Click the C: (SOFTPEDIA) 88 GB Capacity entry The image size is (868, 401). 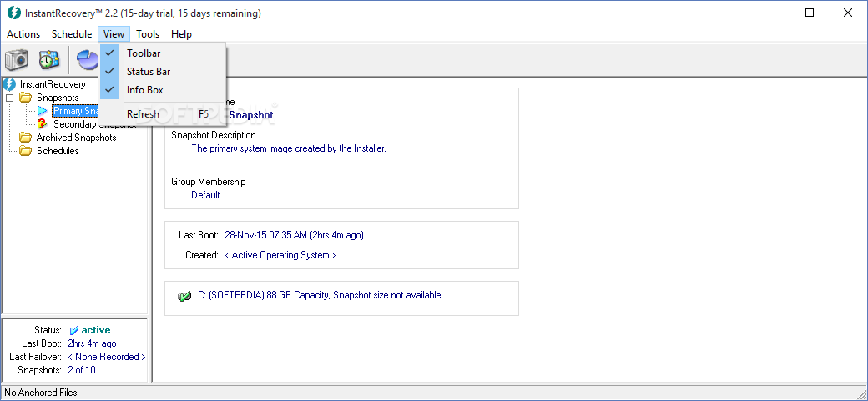click(x=320, y=295)
